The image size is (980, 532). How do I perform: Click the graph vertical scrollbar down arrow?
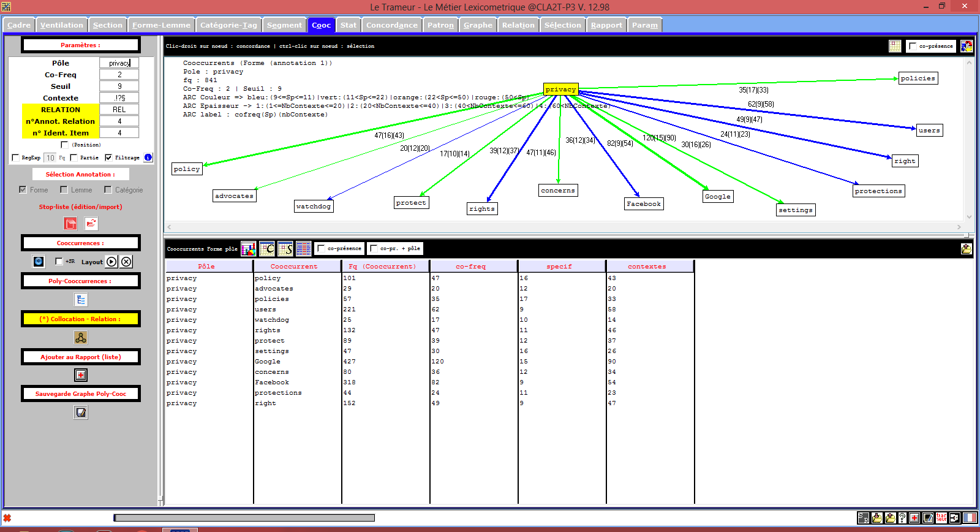[969, 217]
